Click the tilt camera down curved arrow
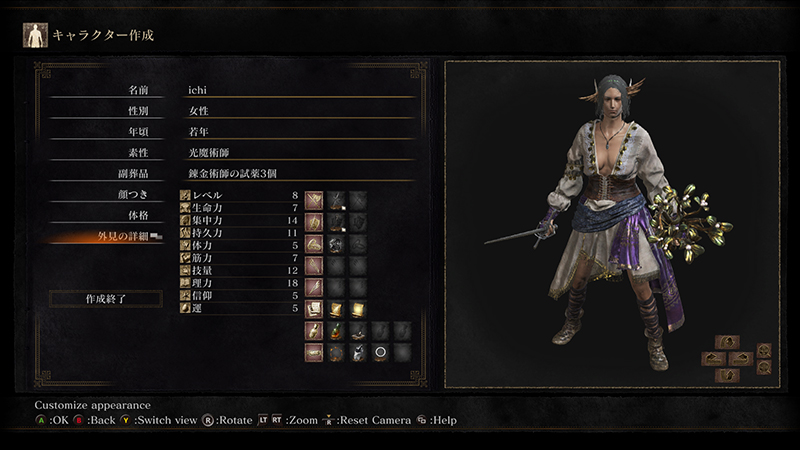Screen dimensions: 800x450 point(728,376)
